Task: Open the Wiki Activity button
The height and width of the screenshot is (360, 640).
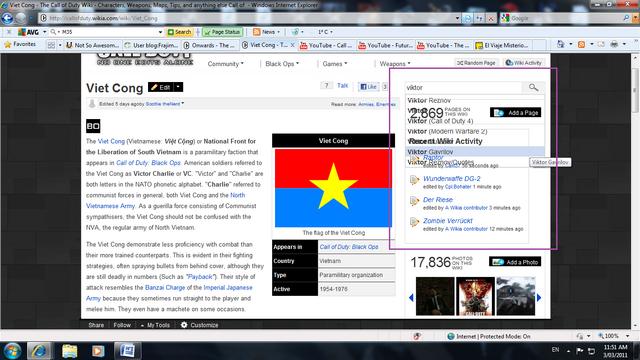Action: [524, 63]
